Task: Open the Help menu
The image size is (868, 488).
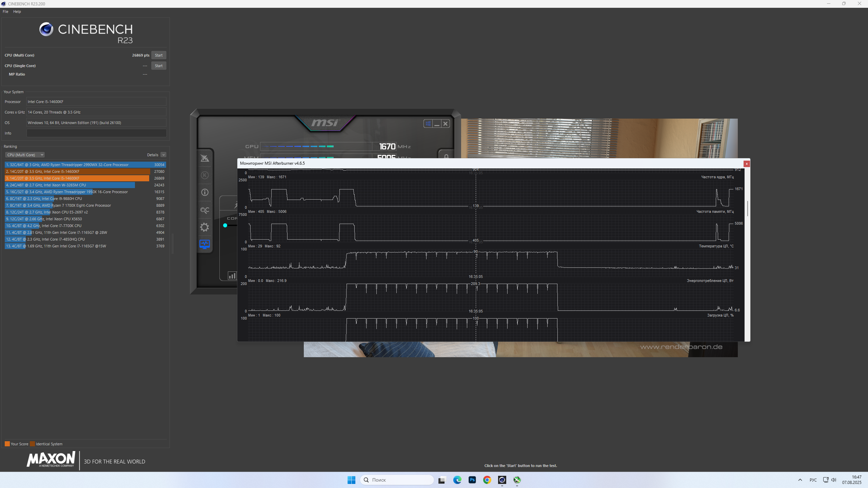Action: (17, 12)
